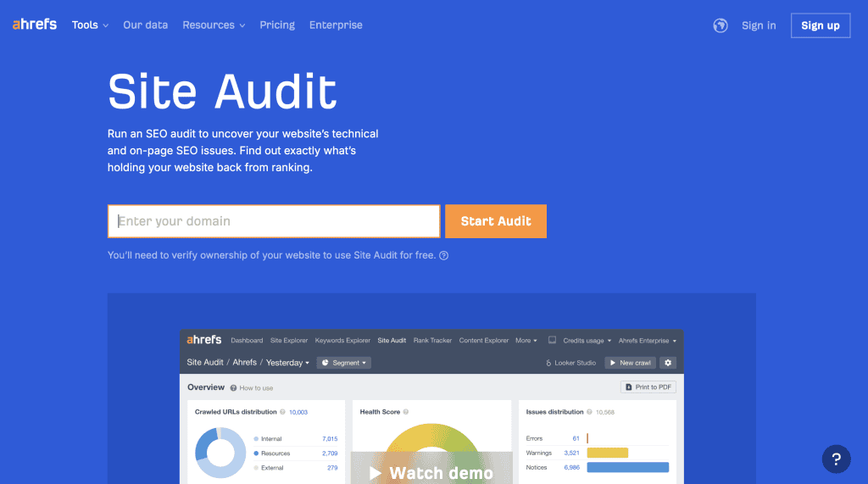Viewport: 868px width, 484px height.
Task: Focus the Enter your domain field
Action: pos(273,221)
